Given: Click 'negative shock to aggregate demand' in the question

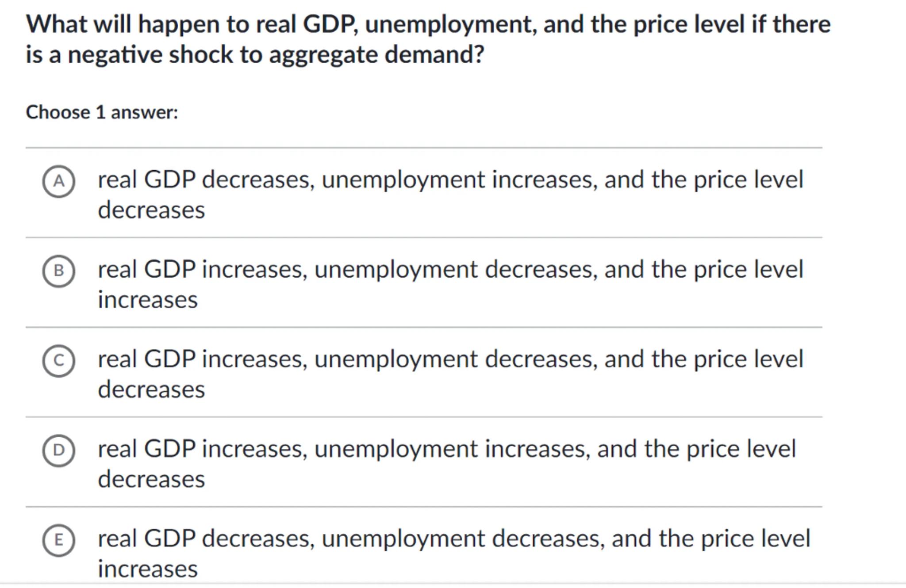Looking at the screenshot, I should point(276,55).
